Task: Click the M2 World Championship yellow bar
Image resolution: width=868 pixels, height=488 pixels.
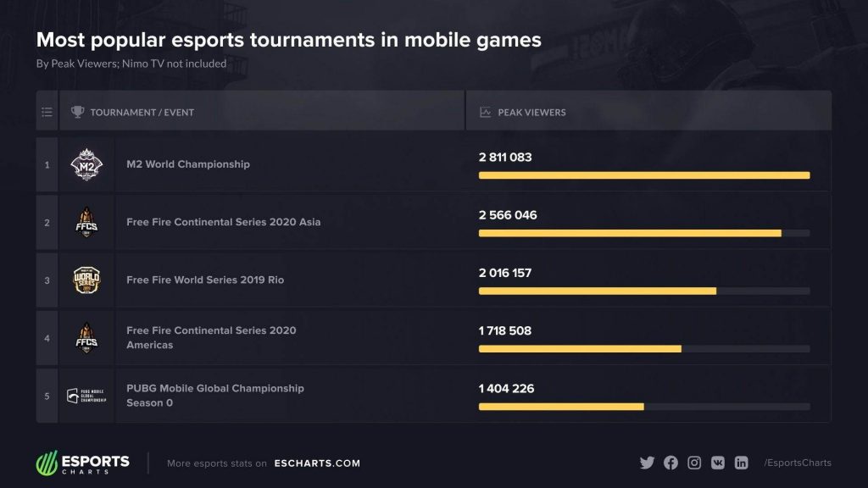Action: 644,175
